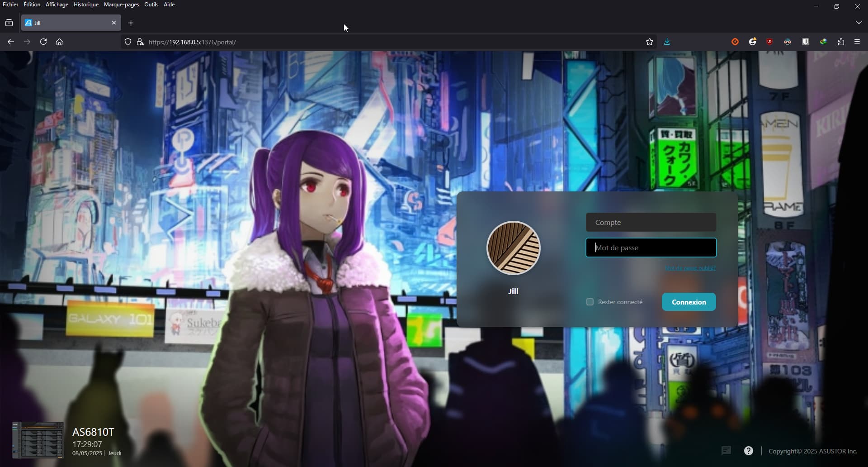Image resolution: width=868 pixels, height=467 pixels.
Task: Click the Mot de passe oublié link
Action: [x=690, y=268]
